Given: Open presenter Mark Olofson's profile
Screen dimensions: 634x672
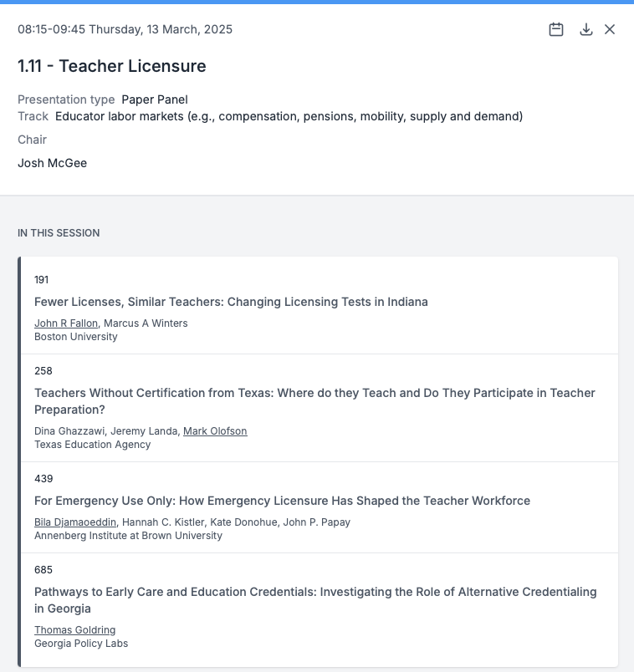Looking at the screenshot, I should pyautogui.click(x=215, y=431).
